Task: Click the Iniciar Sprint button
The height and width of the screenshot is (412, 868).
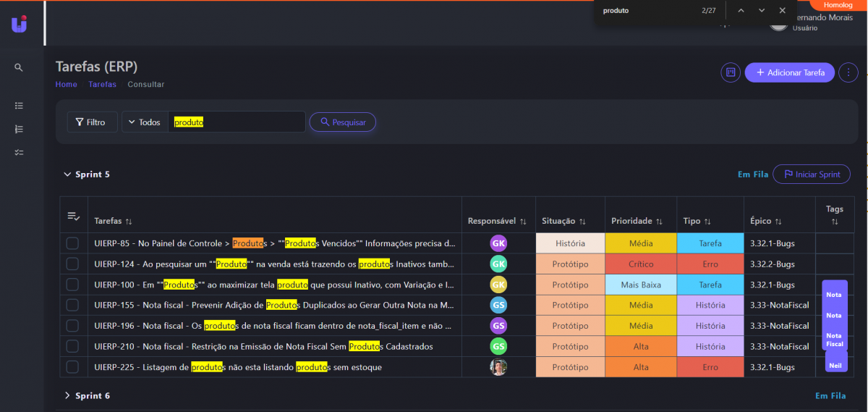Action: coord(811,175)
